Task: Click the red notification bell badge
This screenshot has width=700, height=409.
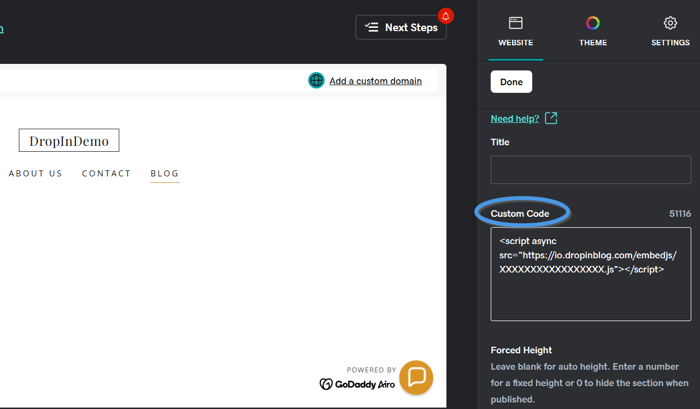Action: click(x=446, y=16)
